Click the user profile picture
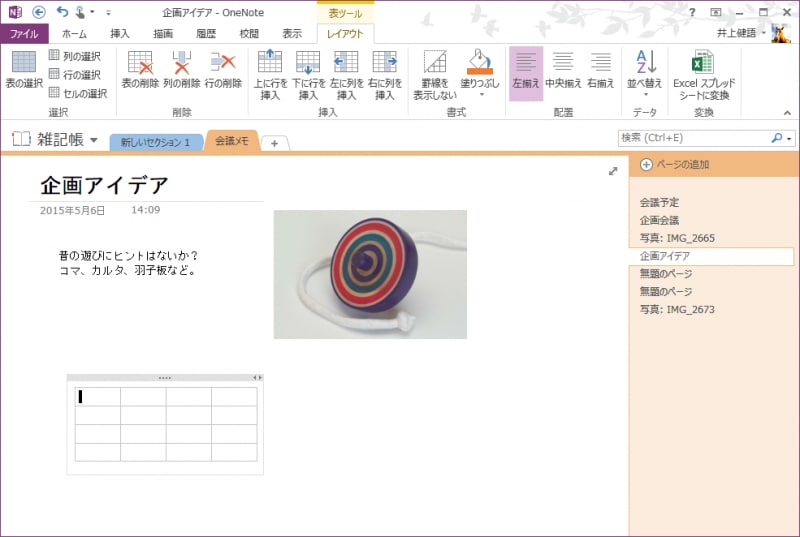 [x=781, y=33]
